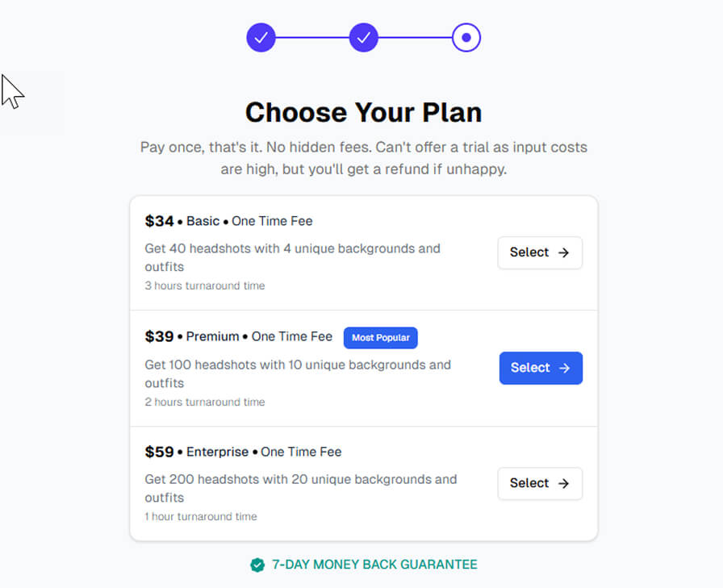
Task: Click the "2 hours turnaround time" text
Action: pyautogui.click(x=205, y=402)
